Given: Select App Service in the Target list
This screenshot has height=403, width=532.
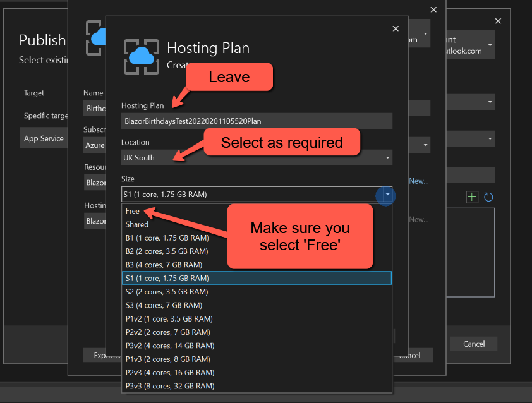Looking at the screenshot, I should (x=44, y=138).
